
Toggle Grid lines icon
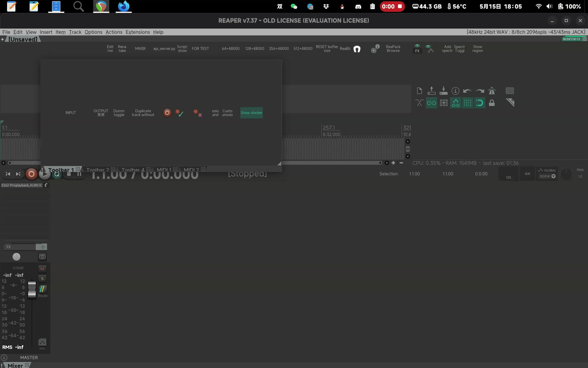click(x=467, y=103)
